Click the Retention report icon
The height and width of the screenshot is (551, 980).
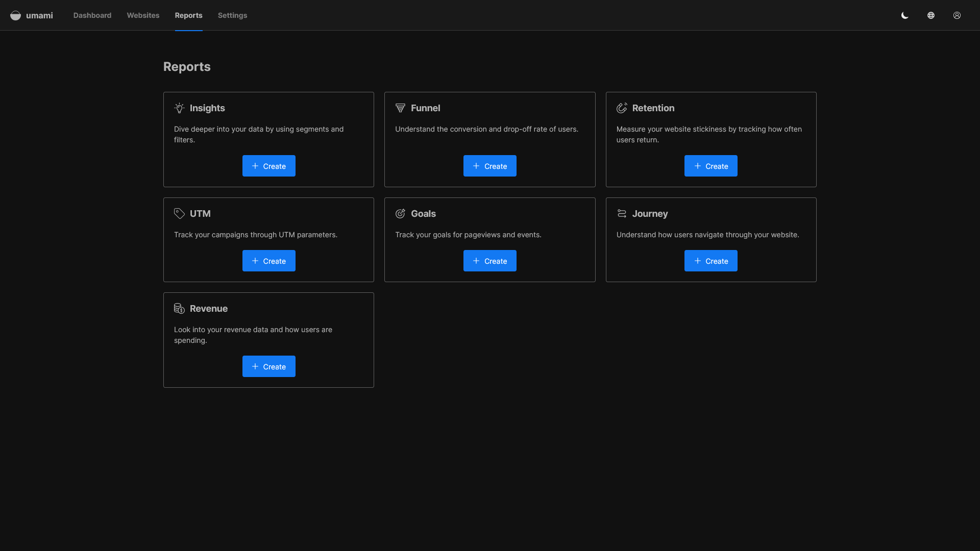coord(622,108)
